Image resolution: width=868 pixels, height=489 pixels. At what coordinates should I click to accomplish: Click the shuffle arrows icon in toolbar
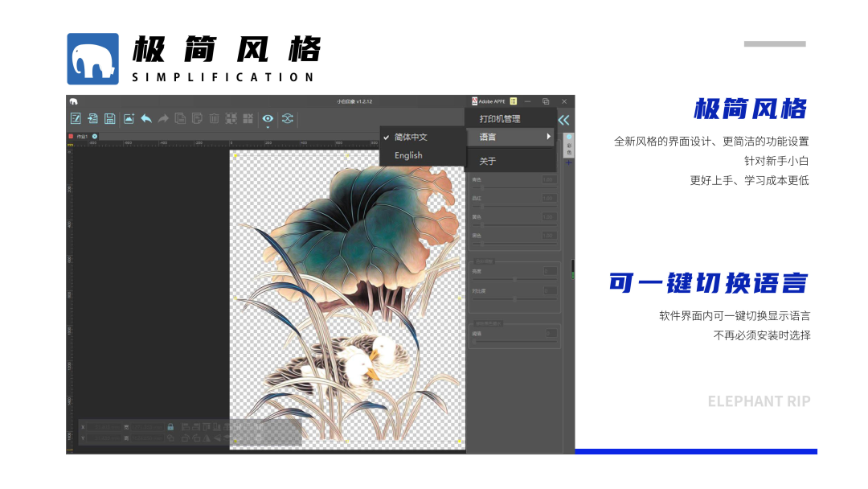pyautogui.click(x=287, y=118)
